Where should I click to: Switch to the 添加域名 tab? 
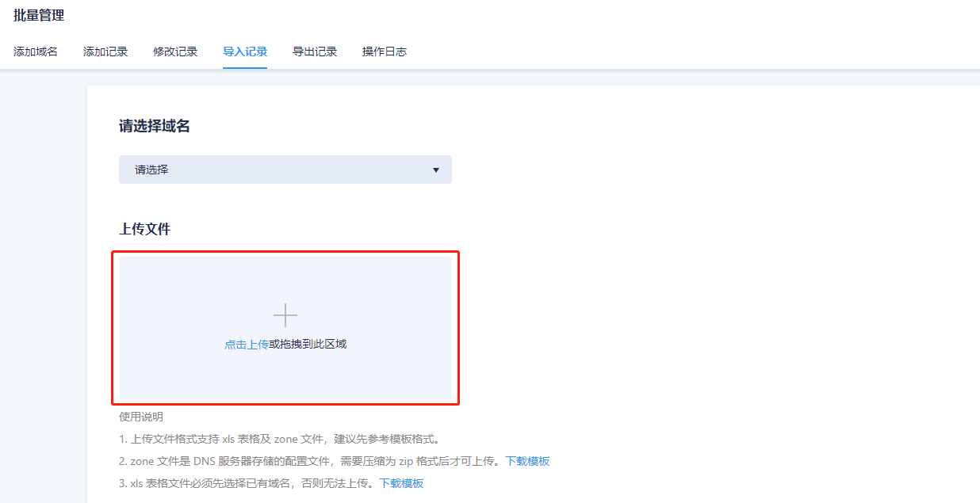36,51
